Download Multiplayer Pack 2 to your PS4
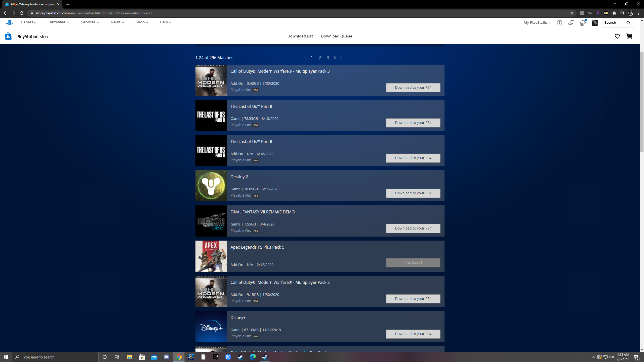The height and width of the screenshot is (362, 644). [x=413, y=299]
